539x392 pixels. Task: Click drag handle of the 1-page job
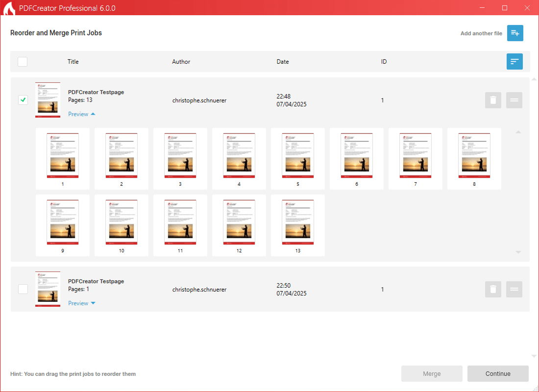click(514, 289)
